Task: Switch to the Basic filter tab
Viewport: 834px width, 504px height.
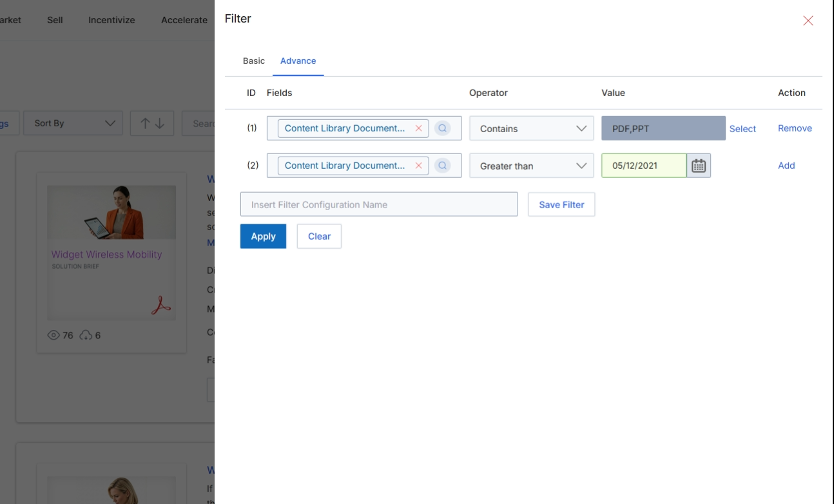Action: click(253, 61)
